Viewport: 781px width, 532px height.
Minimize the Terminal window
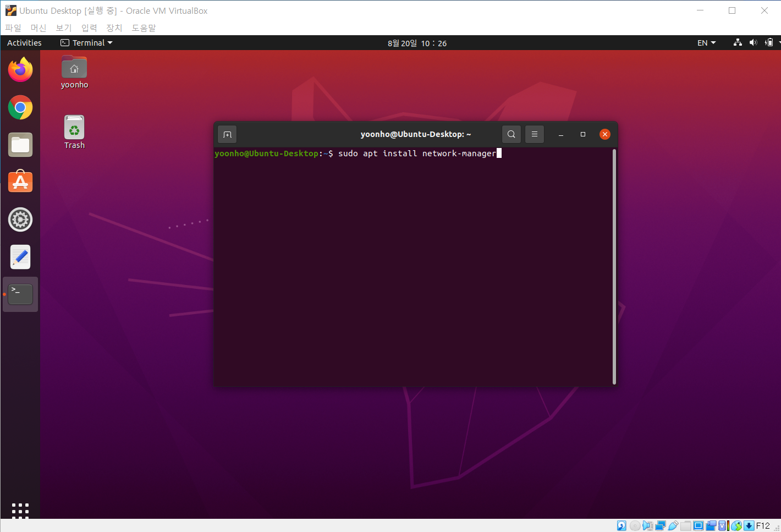pos(561,134)
